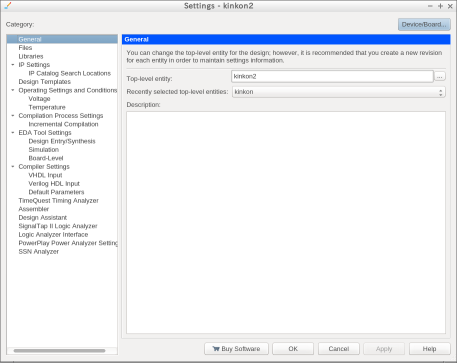Collapse the Compiler Settings node
457x363 pixels.
pyautogui.click(x=13, y=167)
